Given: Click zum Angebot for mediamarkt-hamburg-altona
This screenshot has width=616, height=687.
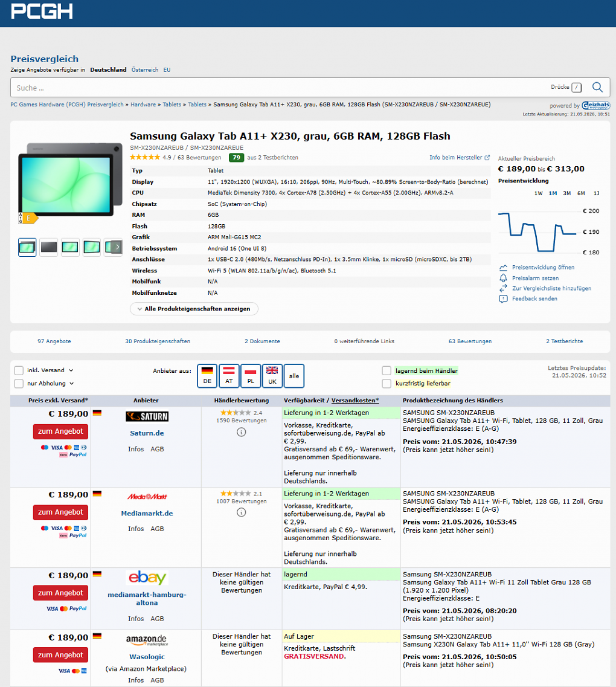Looking at the screenshot, I should 60,593.
